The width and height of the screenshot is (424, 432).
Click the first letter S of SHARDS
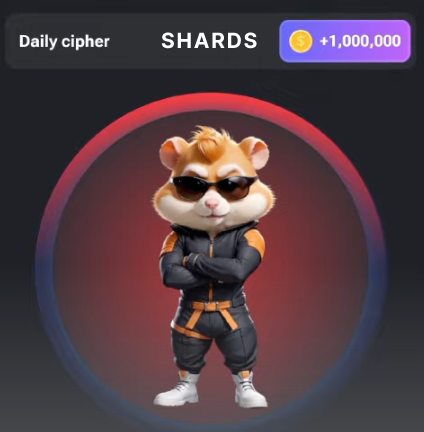pyautogui.click(x=168, y=41)
